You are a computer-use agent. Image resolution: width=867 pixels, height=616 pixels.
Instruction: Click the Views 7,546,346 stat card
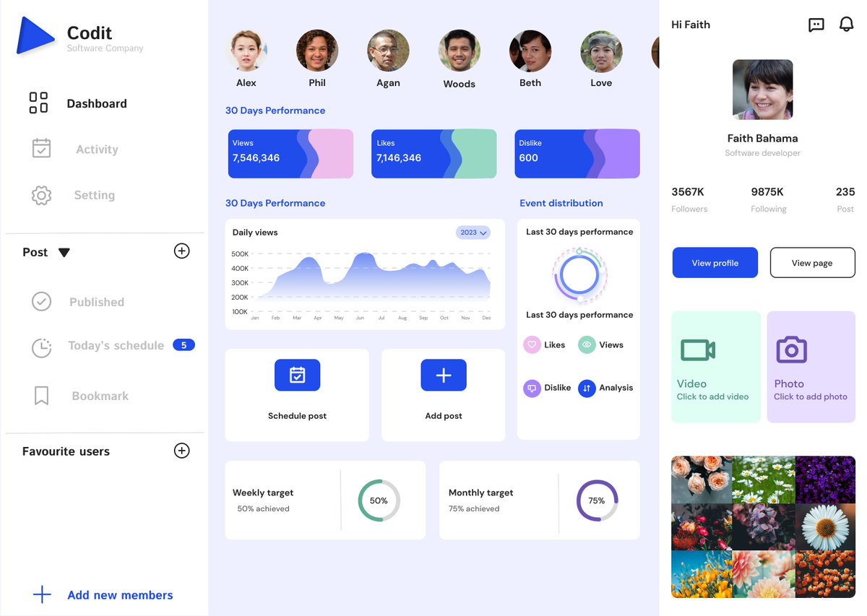click(290, 154)
